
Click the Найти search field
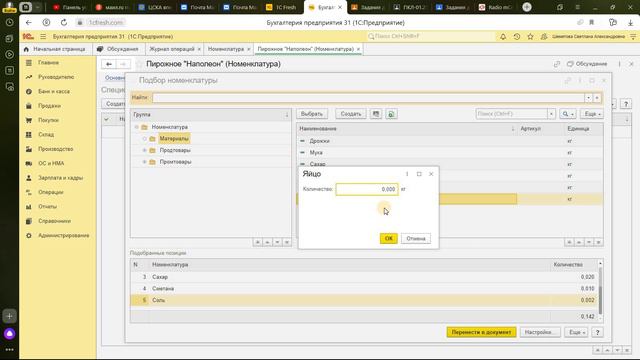(x=368, y=98)
